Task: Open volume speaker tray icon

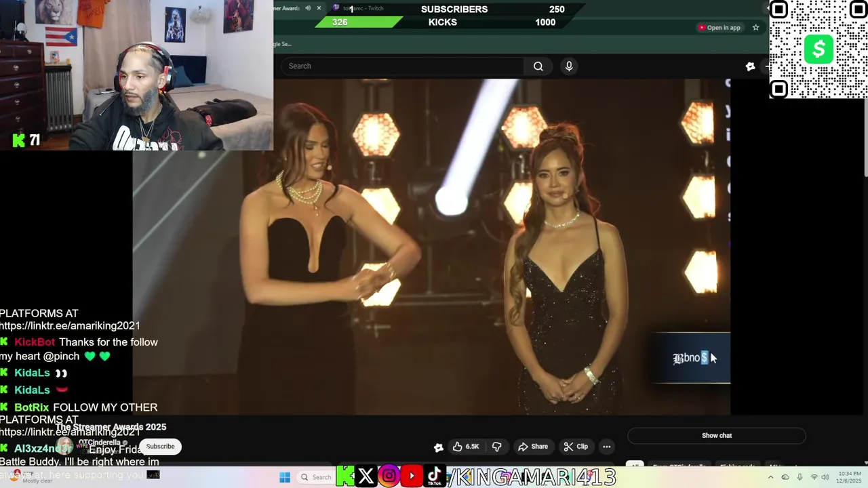Action: point(826,477)
